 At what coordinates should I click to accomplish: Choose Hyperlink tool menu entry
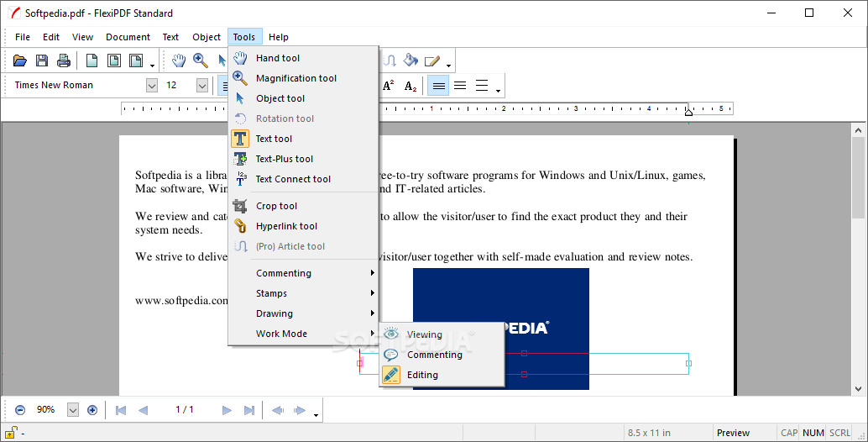(x=303, y=226)
